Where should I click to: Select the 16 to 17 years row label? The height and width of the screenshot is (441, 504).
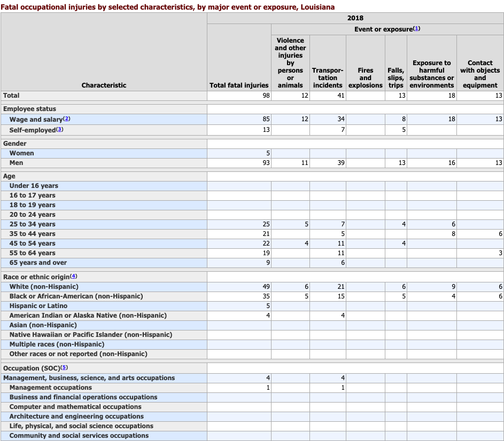pos(32,195)
